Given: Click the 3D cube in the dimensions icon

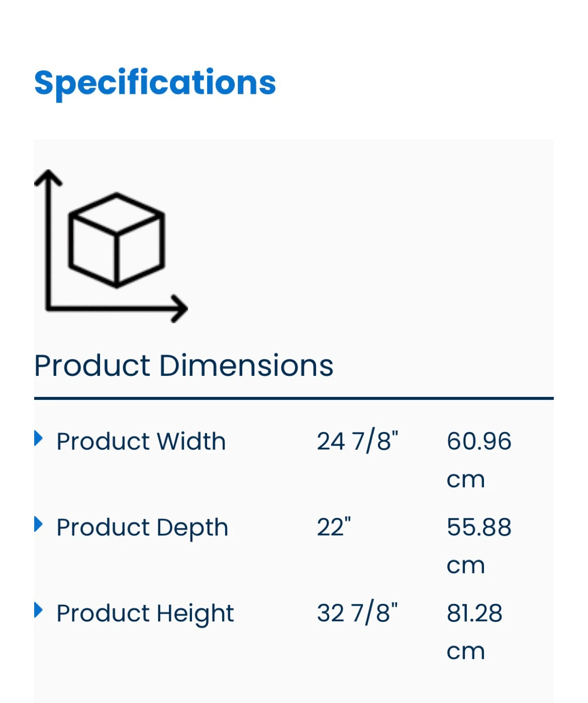Looking at the screenshot, I should coord(116,240).
